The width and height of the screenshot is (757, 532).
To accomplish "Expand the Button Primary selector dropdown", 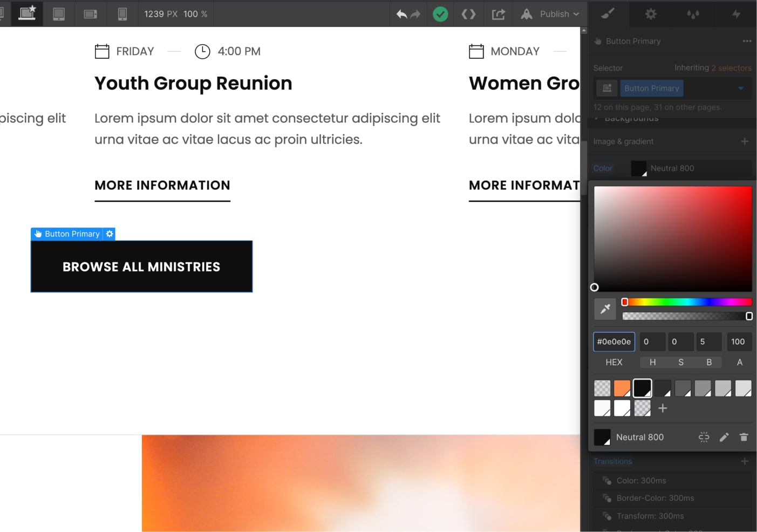I will tap(741, 88).
